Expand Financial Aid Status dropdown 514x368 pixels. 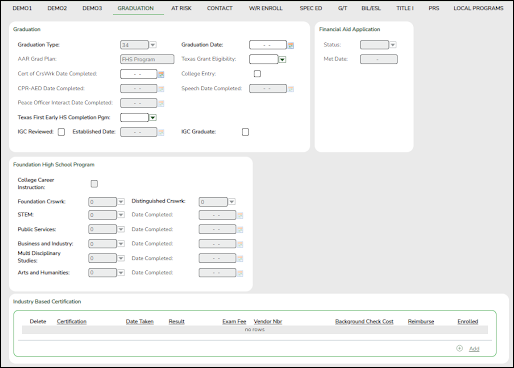pyautogui.click(x=393, y=45)
